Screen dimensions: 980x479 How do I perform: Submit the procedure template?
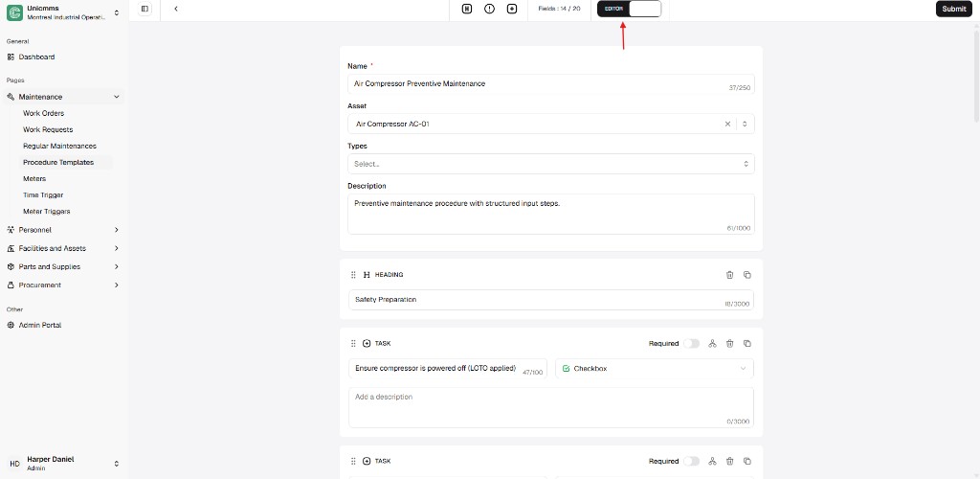(x=954, y=9)
